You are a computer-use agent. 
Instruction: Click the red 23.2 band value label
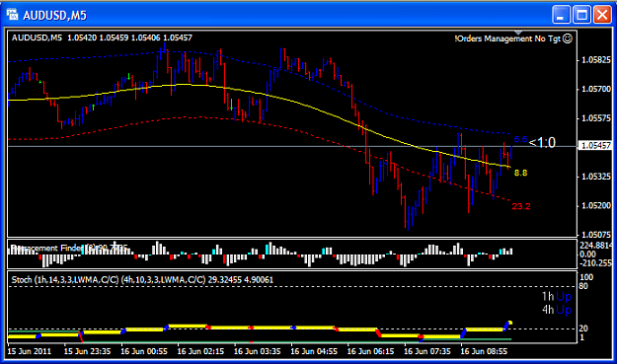[521, 206]
